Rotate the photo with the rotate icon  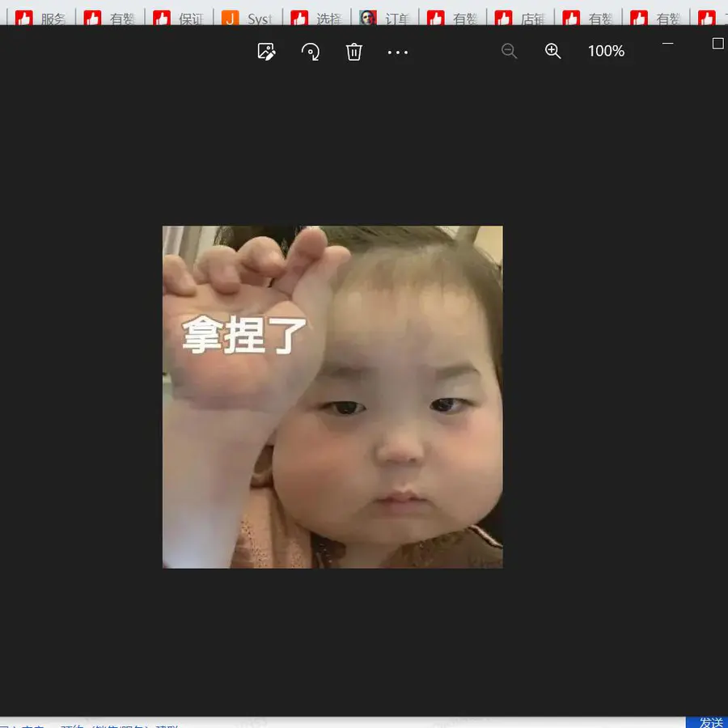coord(311,52)
